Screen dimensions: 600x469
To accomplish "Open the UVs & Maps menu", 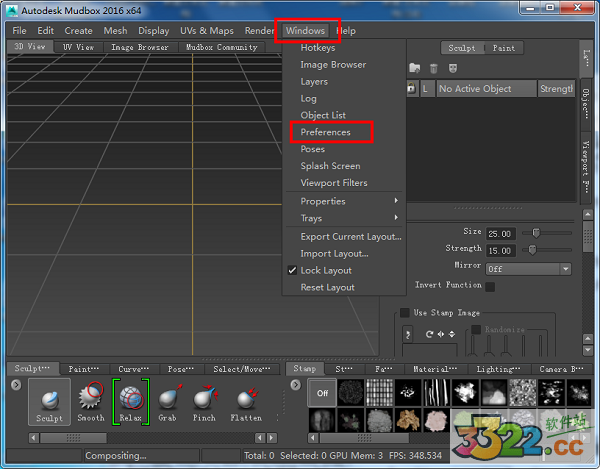I will (x=207, y=31).
